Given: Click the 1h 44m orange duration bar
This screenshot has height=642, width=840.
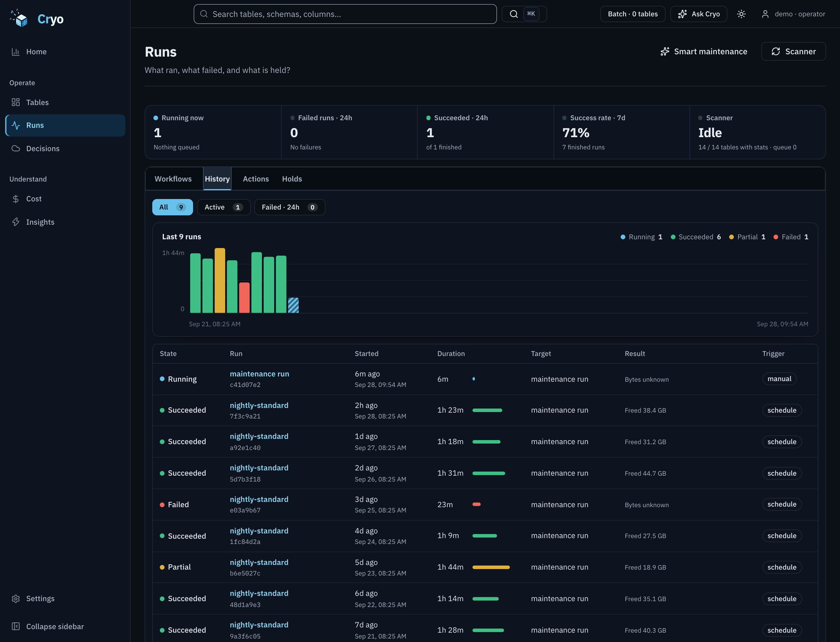Looking at the screenshot, I should click(491, 567).
